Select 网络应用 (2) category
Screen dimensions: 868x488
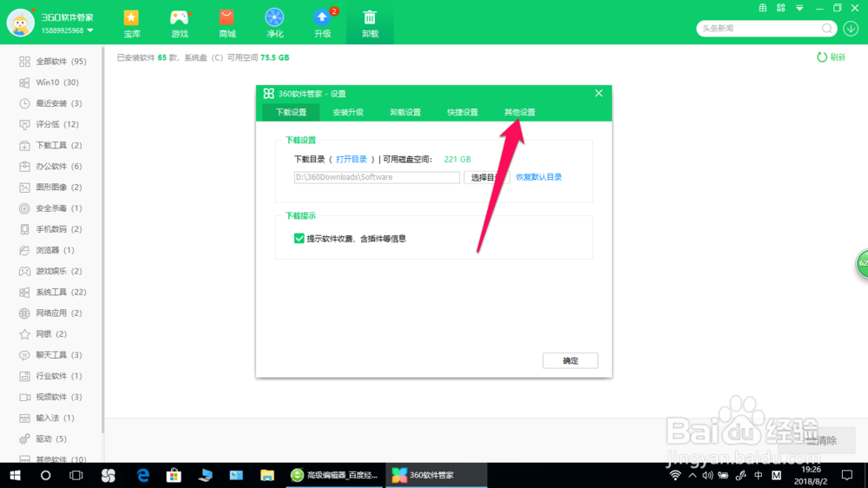(x=50, y=313)
